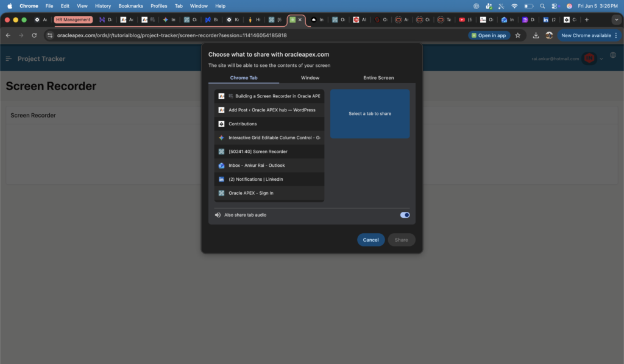Toggle the Also share tab audio switch
This screenshot has height=364, width=624.
click(405, 215)
